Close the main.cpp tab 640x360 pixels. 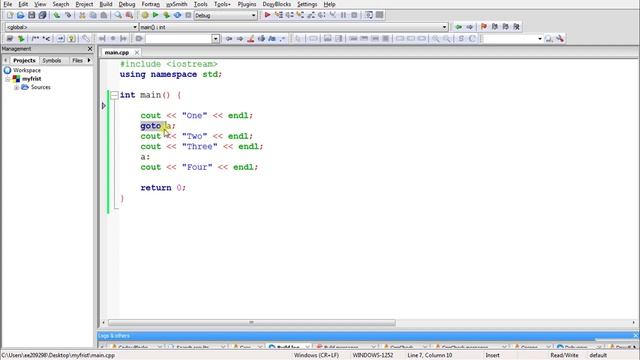click(137, 53)
